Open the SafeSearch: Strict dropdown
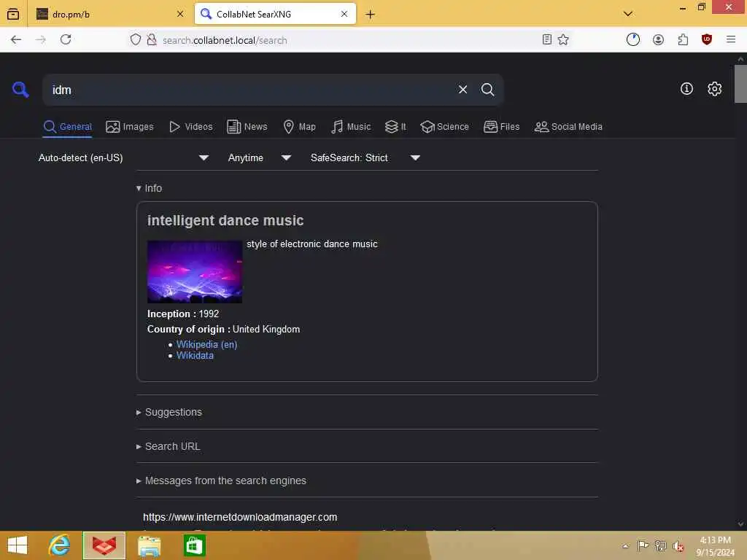Viewport: 747px width, 560px height. coord(365,157)
